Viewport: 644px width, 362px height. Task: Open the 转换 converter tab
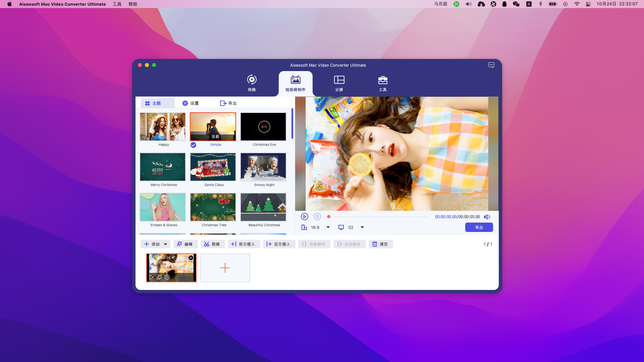click(252, 83)
